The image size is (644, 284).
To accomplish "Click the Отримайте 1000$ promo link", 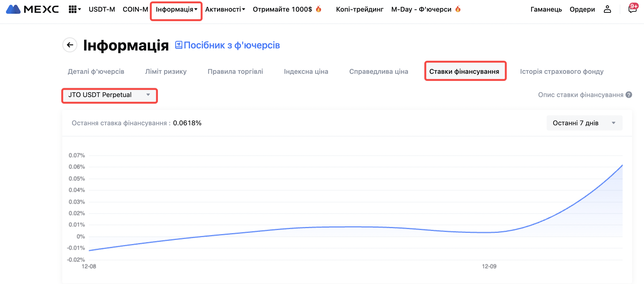I will [x=282, y=9].
